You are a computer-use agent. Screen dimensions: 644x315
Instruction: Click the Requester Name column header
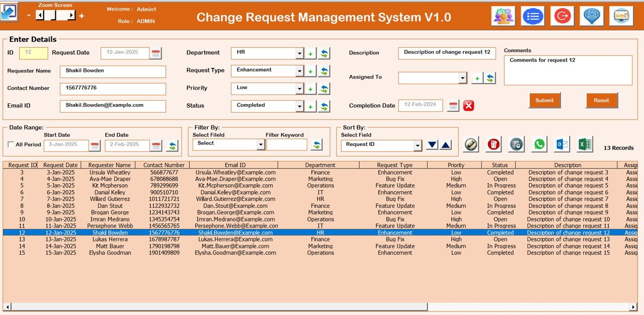(x=109, y=165)
